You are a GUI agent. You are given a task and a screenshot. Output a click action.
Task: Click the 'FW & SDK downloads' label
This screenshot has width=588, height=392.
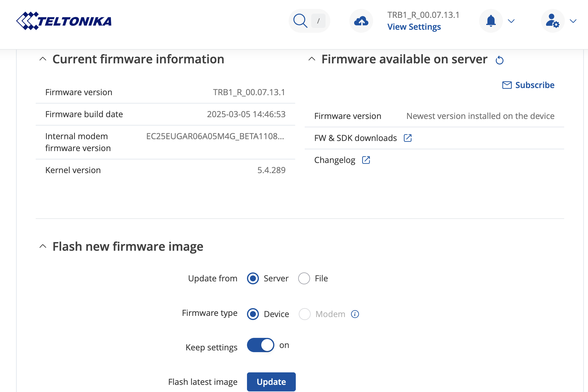pos(356,138)
